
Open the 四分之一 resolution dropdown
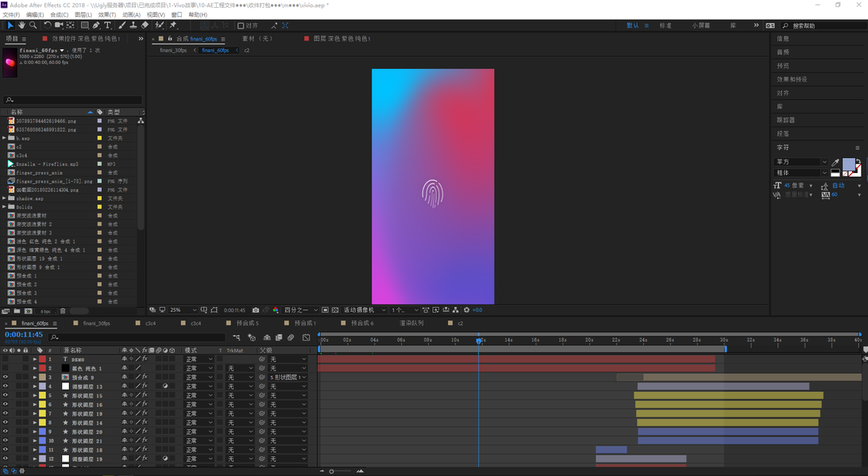point(301,310)
